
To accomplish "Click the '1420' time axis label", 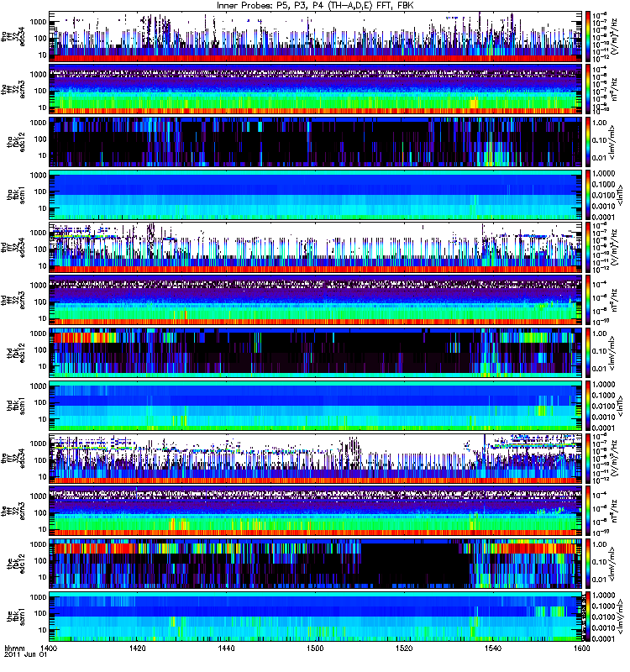I will pyautogui.click(x=138, y=648).
